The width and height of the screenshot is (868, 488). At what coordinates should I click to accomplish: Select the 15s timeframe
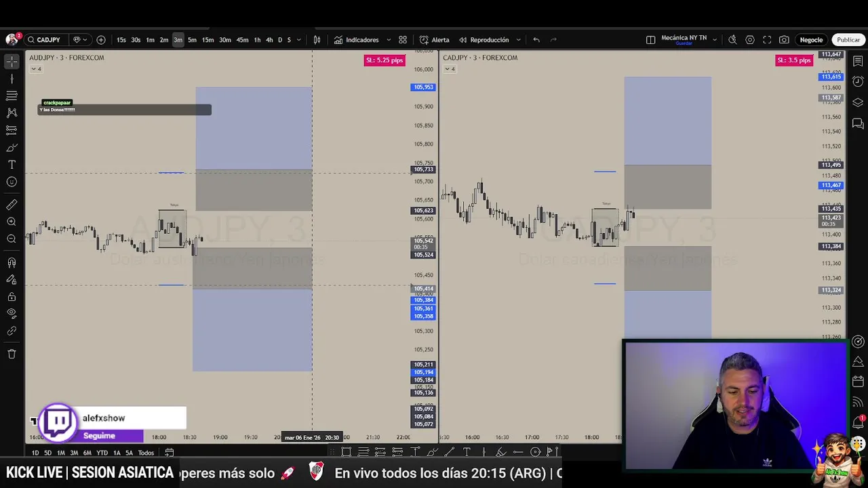tap(121, 40)
